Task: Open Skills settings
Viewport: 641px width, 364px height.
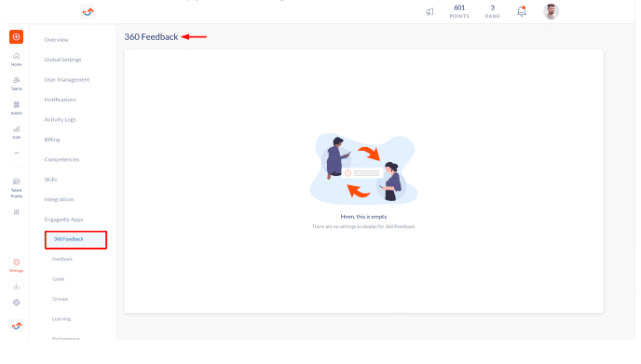Action: pyautogui.click(x=50, y=180)
